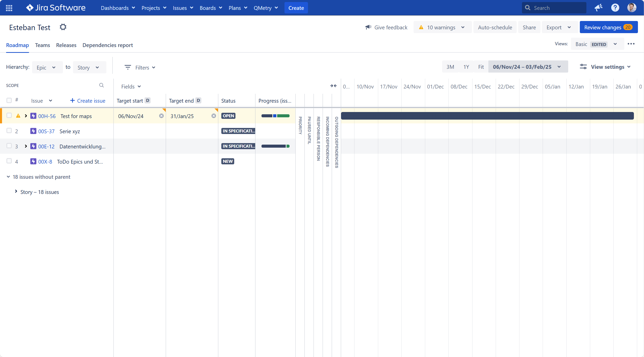644x357 pixels.
Task: Collapse the fields section with double-arrow icon
Action: (333, 86)
